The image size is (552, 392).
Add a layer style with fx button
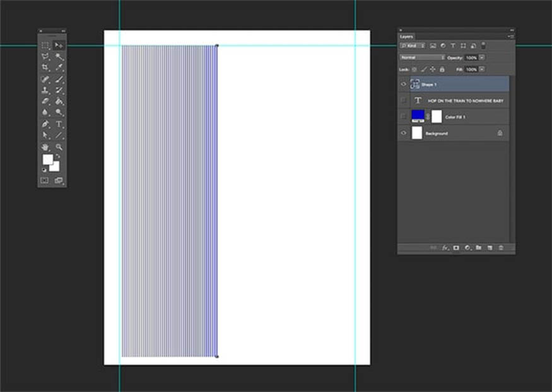pos(445,248)
